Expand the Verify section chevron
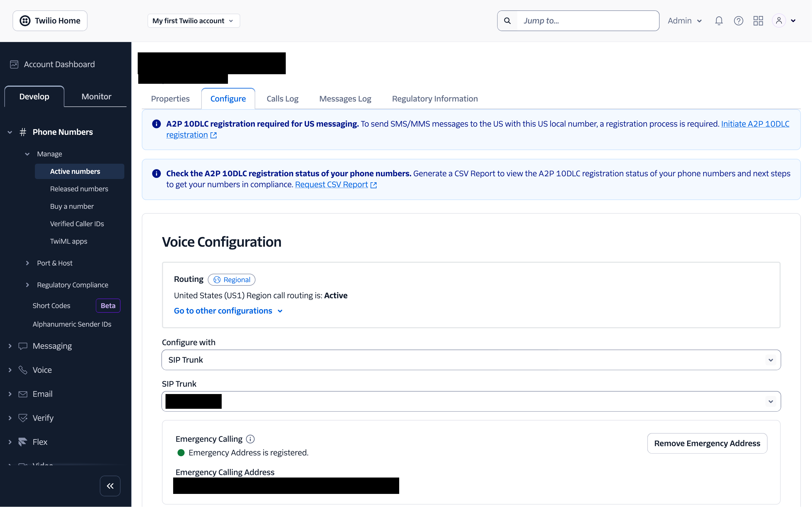 [x=10, y=418]
